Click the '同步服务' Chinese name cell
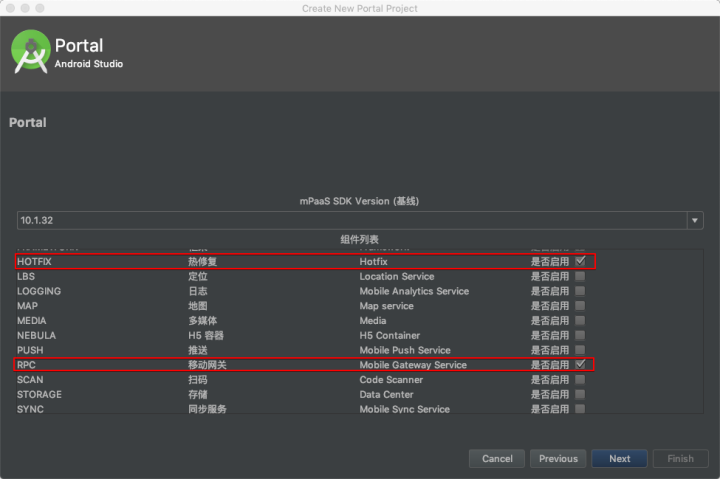Screen dimensions: 720x479 (x=207, y=409)
